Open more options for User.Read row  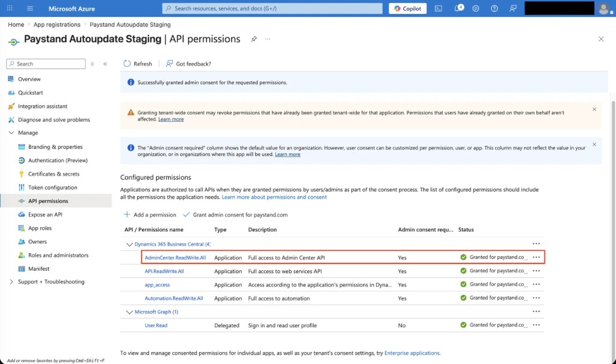[536, 325]
